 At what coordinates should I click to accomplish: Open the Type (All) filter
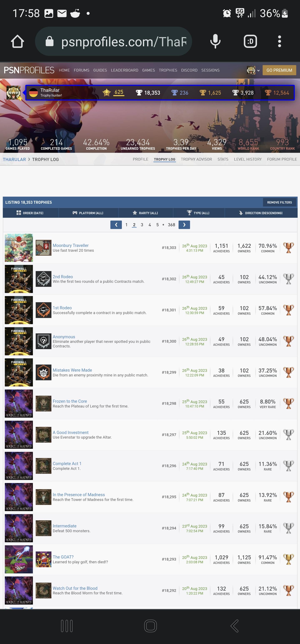(x=199, y=213)
